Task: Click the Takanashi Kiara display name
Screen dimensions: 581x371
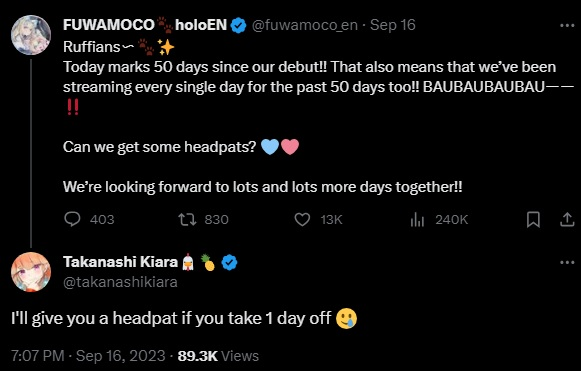Action: point(120,262)
